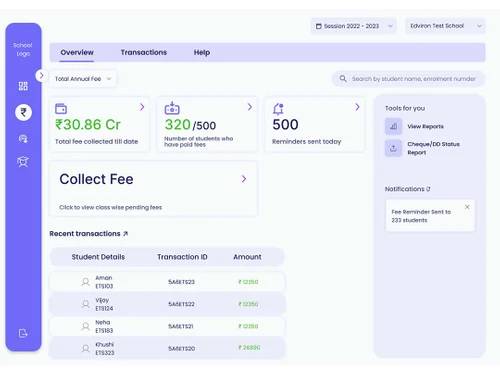Click the avatar icon for Vijay

coord(86,304)
